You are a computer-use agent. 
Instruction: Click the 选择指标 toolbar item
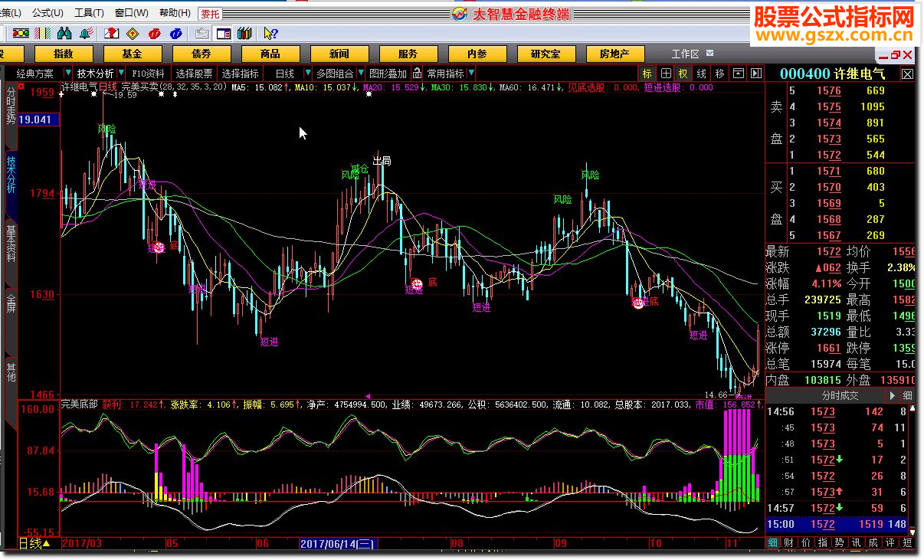click(241, 74)
